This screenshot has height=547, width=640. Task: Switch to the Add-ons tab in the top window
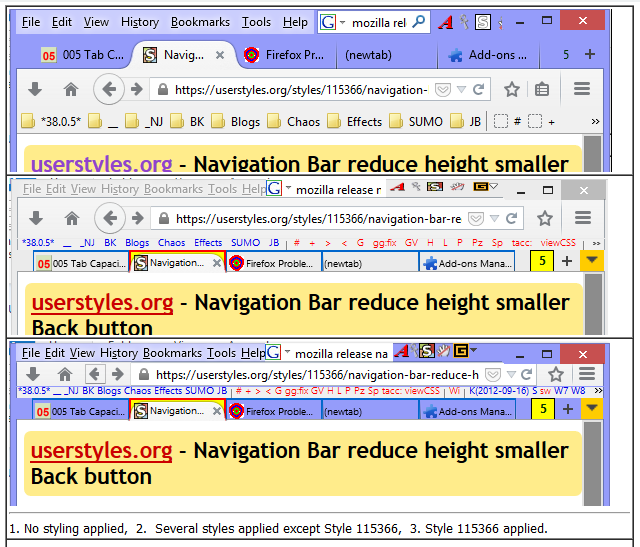point(488,55)
